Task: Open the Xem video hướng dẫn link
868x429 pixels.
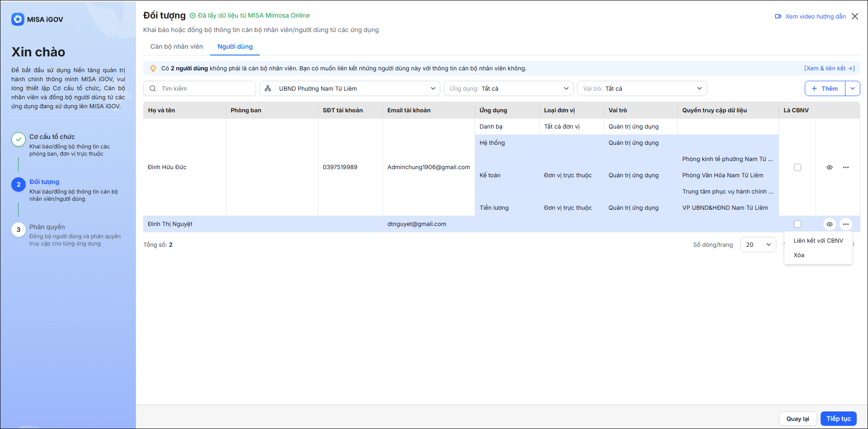Action: tap(816, 16)
